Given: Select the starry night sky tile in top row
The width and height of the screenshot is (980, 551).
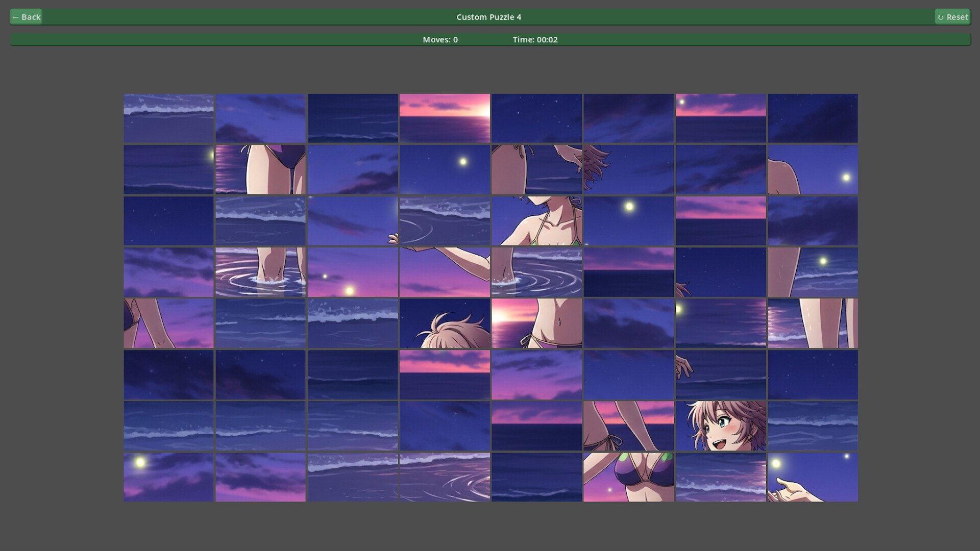Looking at the screenshot, I should click(x=536, y=118).
